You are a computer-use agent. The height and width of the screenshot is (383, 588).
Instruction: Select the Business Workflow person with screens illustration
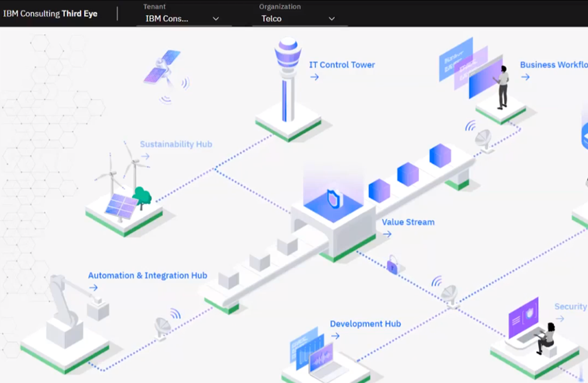(483, 80)
